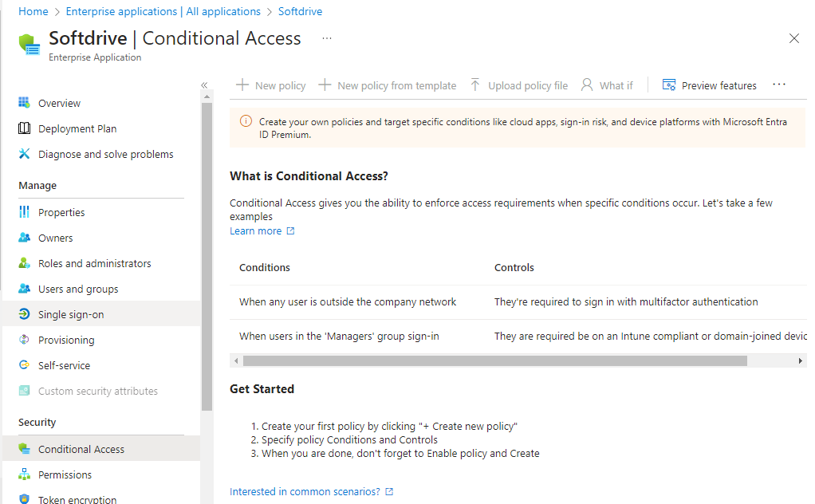Click the Self-service icon

pos(24,364)
